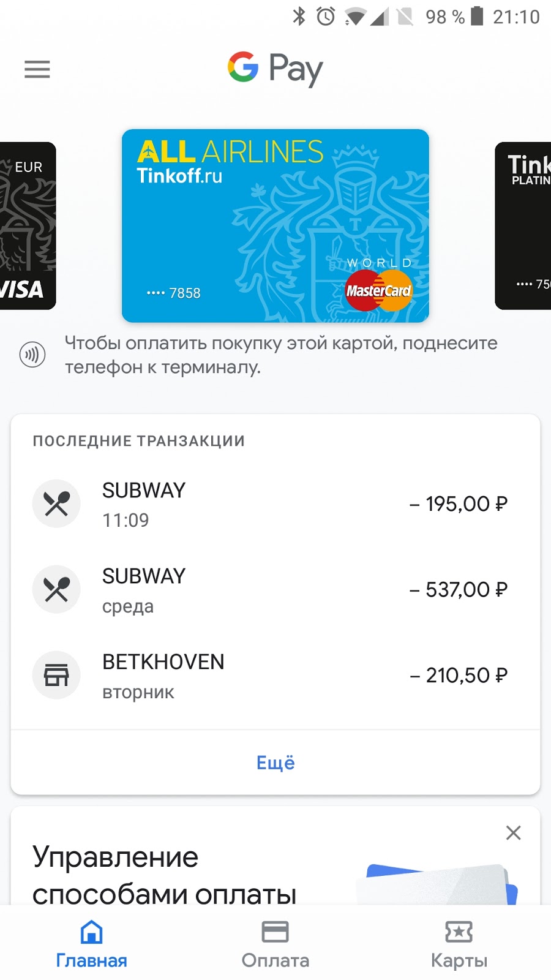This screenshot has width=551, height=980.
Task: Open the SUBWAY 195,00 ₽ transaction
Action: pos(275,503)
